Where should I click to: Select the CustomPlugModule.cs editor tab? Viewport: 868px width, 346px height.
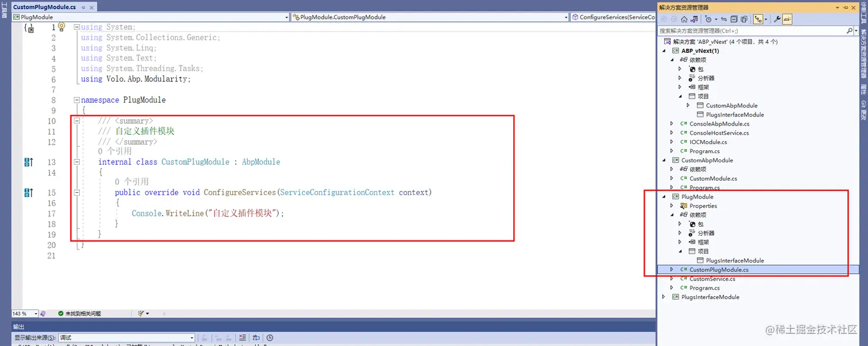(44, 7)
